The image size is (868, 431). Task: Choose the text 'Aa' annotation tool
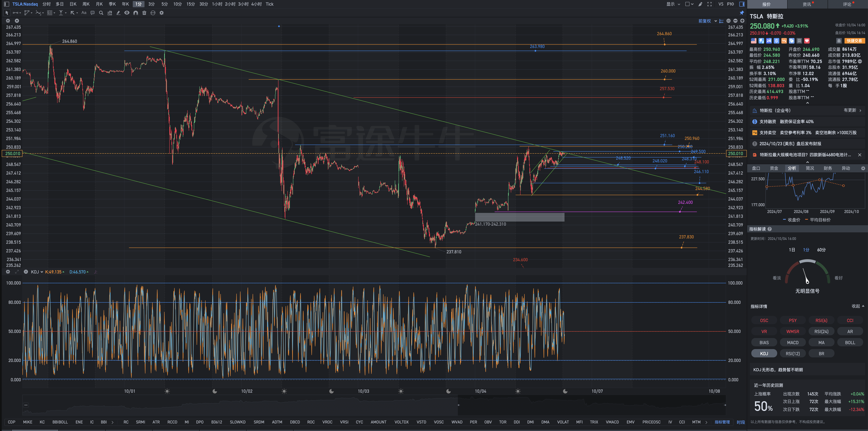pos(84,13)
